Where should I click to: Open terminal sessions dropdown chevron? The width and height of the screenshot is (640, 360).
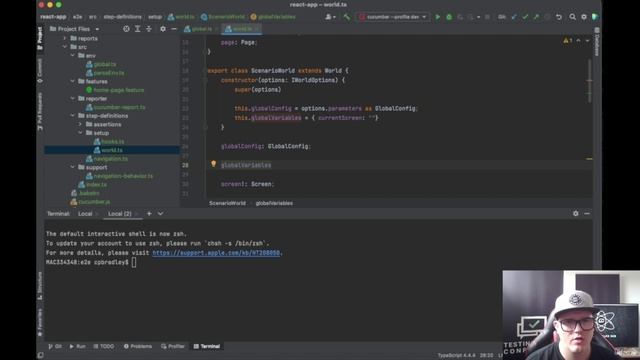160,213
